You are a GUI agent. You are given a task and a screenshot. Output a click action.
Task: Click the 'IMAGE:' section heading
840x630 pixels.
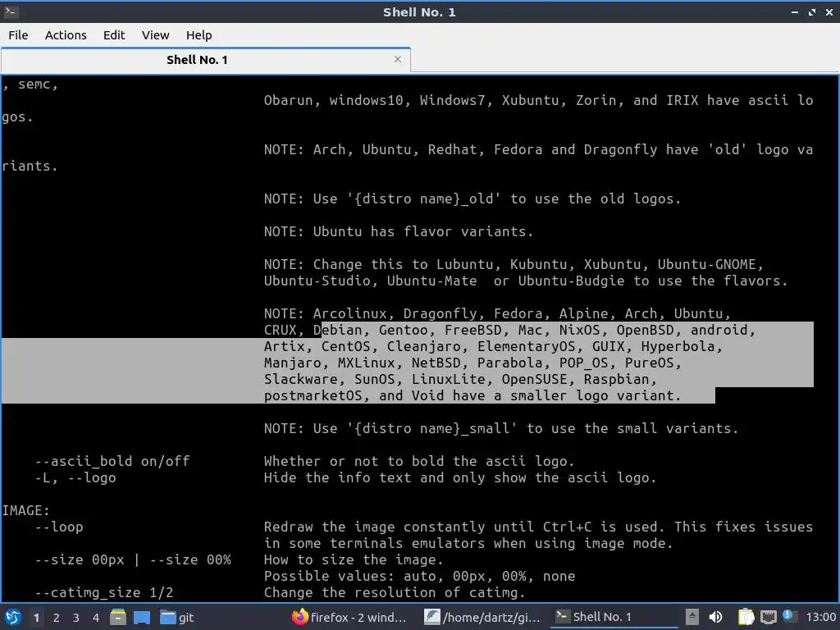click(25, 510)
